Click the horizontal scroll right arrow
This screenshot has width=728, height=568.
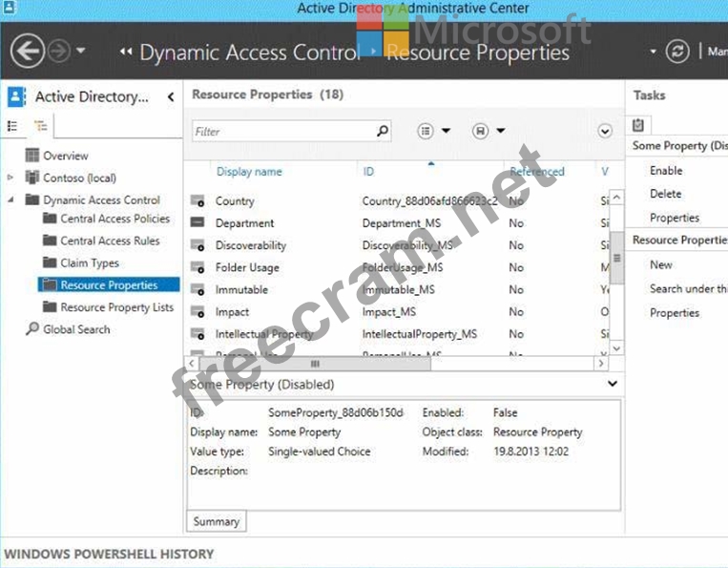[601, 363]
